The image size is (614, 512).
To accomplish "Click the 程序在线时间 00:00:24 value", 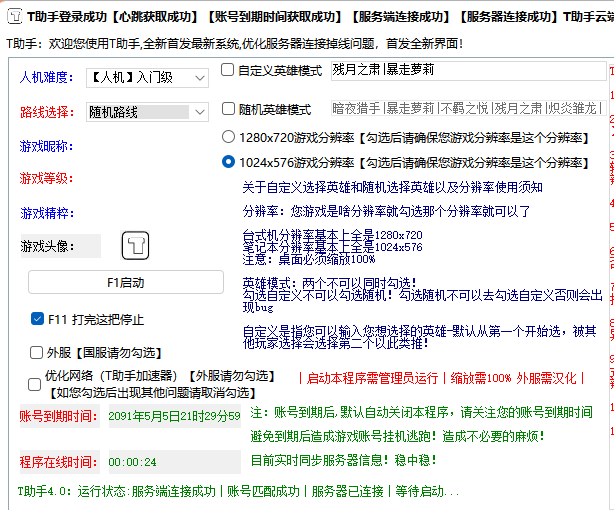I will click(175, 462).
